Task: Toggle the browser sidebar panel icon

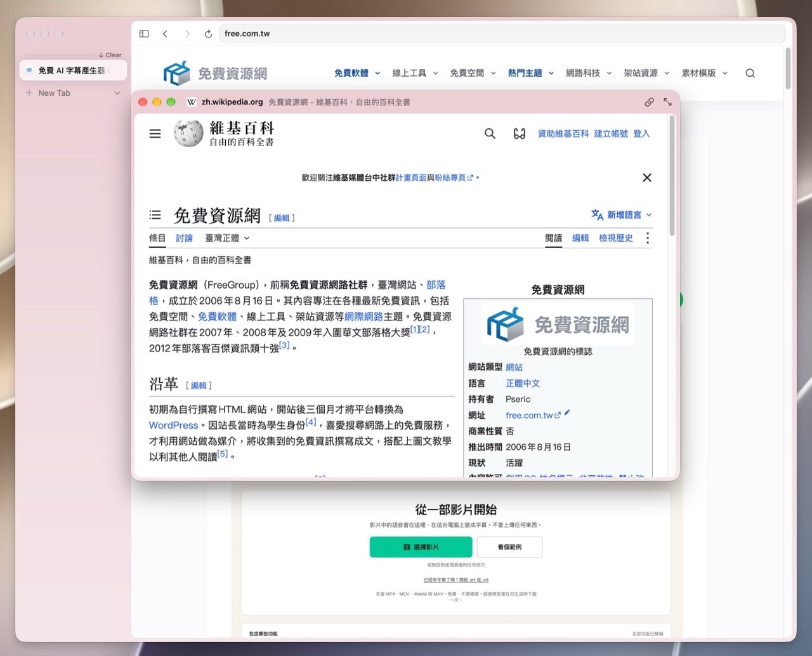Action: click(x=144, y=34)
